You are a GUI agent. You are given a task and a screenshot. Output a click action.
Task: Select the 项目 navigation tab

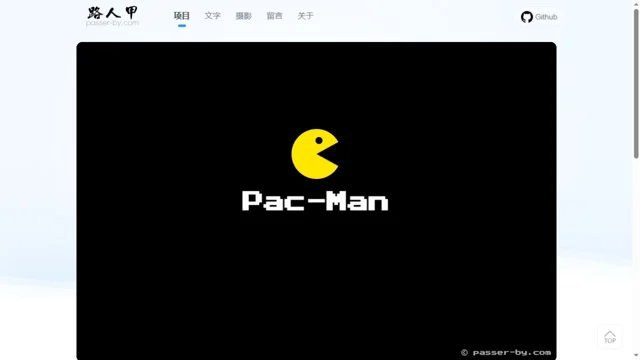[x=182, y=16]
